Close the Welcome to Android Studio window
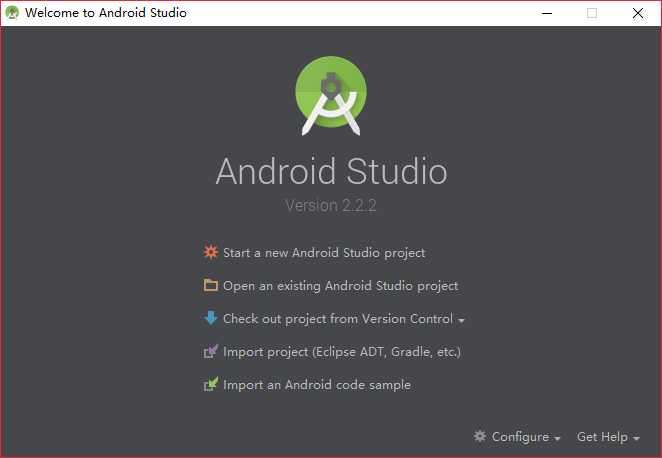The image size is (662, 458). [x=638, y=13]
